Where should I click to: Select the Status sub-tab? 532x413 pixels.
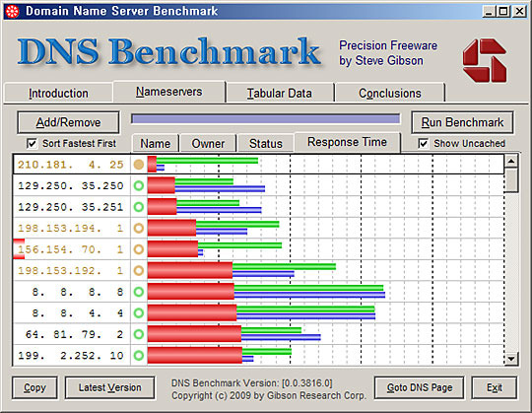(x=266, y=144)
